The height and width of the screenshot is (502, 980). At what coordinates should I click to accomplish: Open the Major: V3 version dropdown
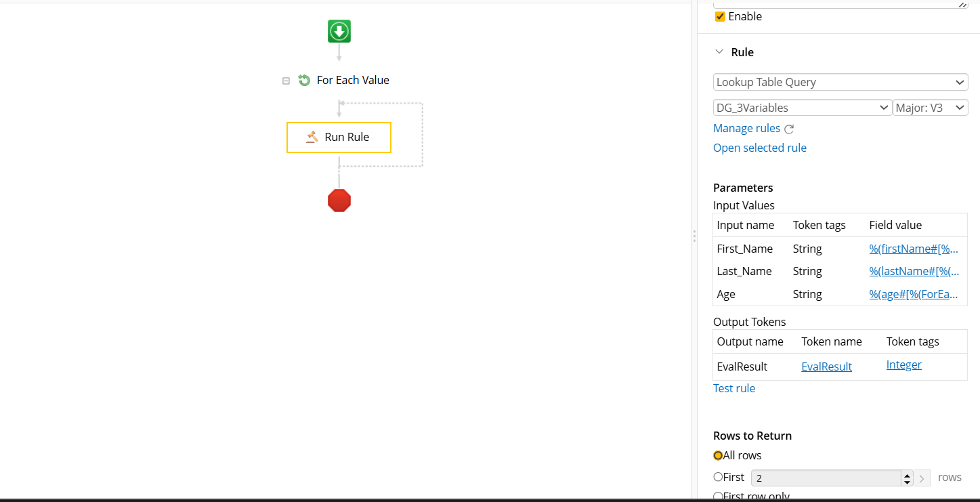pos(931,108)
